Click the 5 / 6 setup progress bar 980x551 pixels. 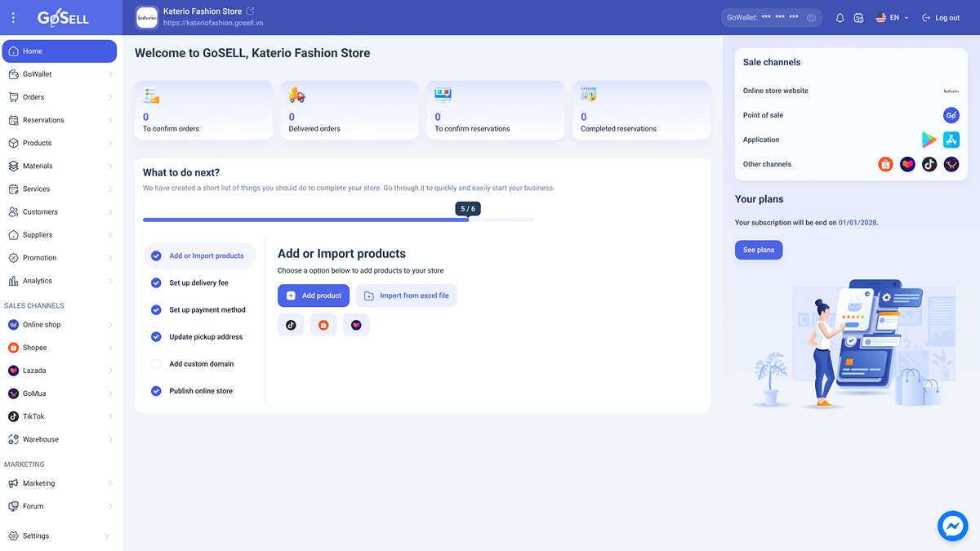coord(338,220)
